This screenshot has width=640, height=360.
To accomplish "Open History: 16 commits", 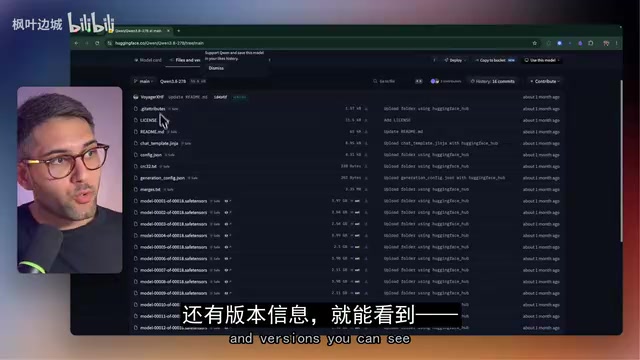I will [x=493, y=81].
